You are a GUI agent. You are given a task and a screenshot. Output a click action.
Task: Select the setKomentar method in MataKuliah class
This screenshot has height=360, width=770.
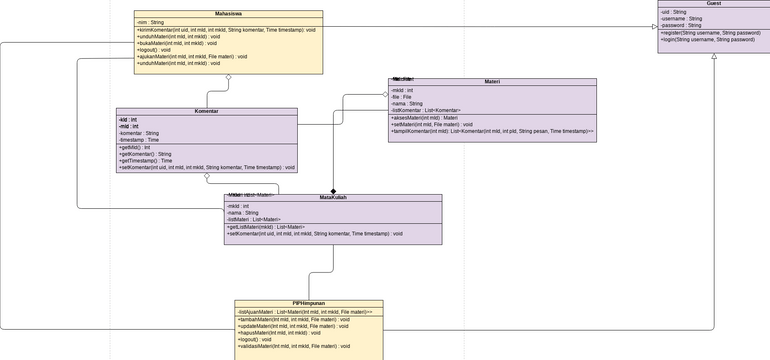(315, 234)
